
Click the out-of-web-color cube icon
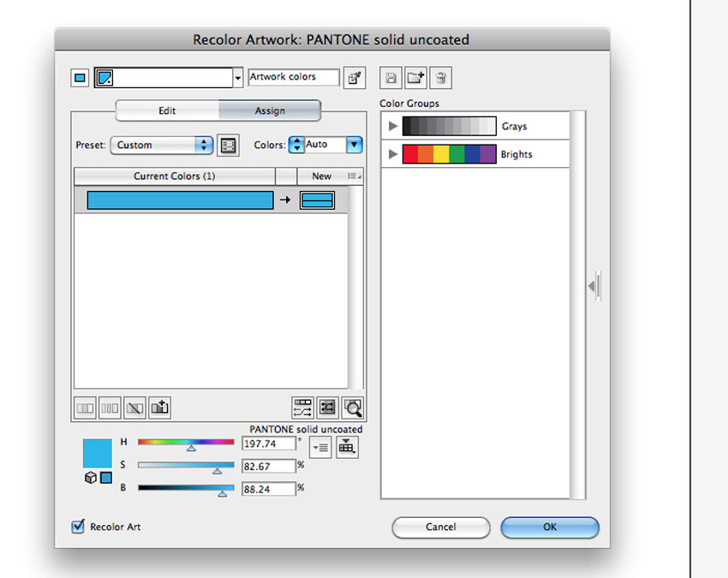pyautogui.click(x=91, y=478)
